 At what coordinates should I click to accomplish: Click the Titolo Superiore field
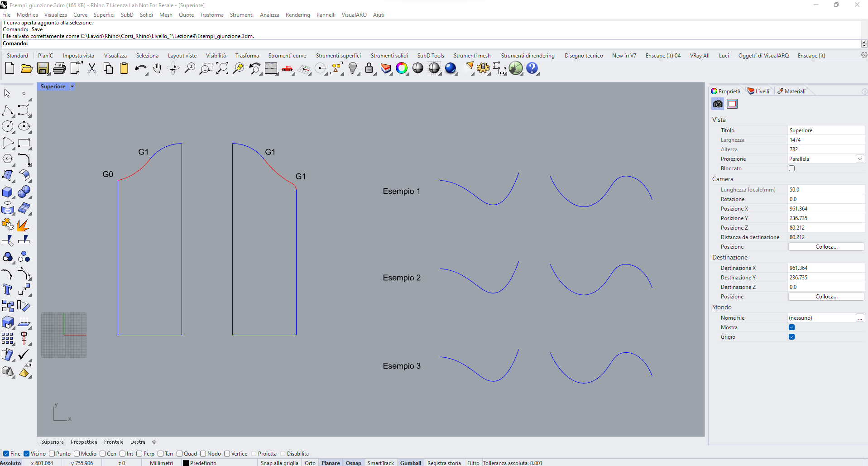(826, 130)
